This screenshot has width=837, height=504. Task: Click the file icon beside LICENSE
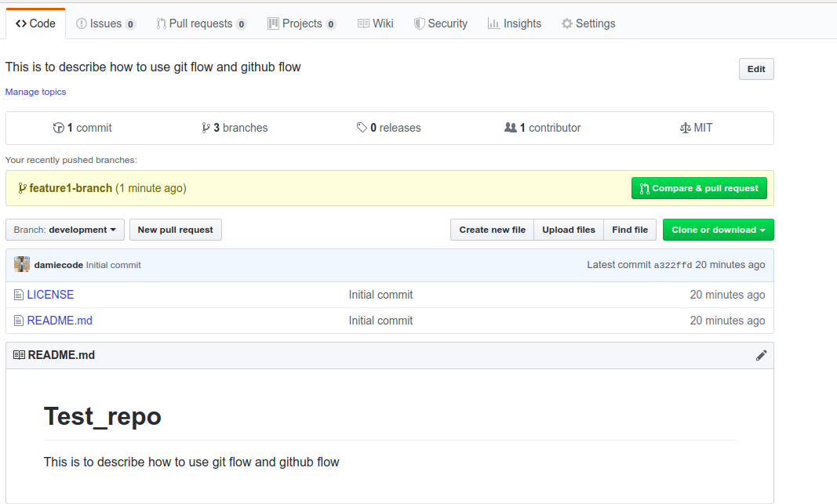[17, 294]
